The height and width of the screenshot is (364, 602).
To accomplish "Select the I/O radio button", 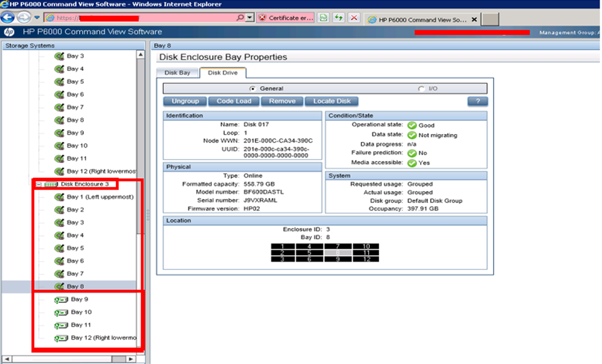I will [x=421, y=89].
